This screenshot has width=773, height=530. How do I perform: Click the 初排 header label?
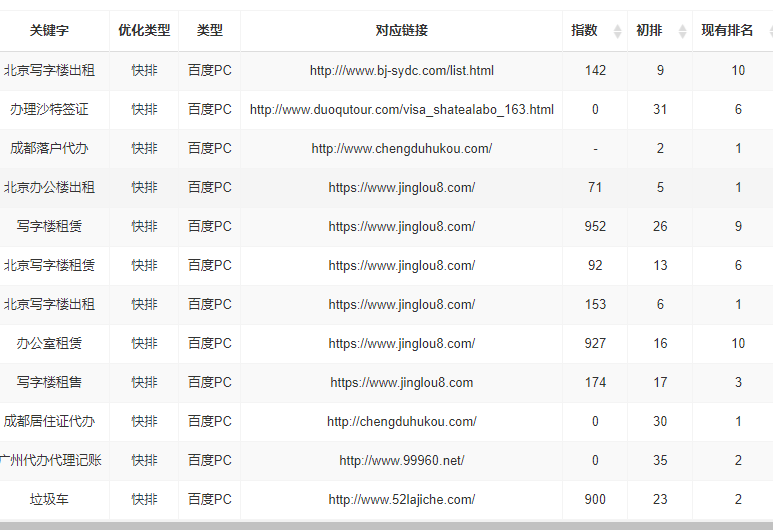click(649, 31)
